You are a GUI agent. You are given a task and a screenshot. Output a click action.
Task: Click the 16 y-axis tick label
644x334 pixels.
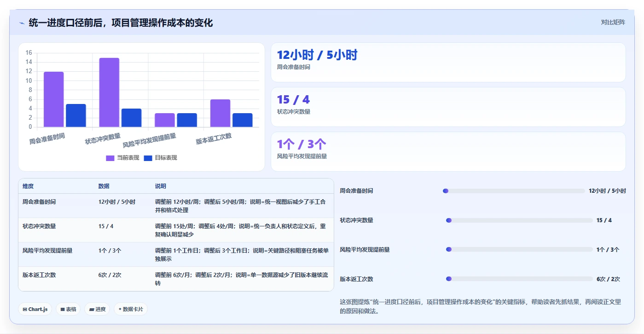click(29, 53)
